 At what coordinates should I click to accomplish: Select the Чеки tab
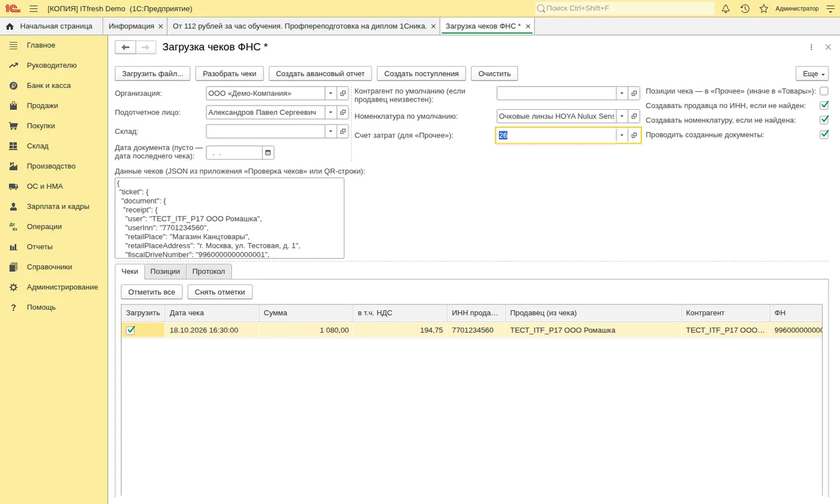click(x=130, y=272)
